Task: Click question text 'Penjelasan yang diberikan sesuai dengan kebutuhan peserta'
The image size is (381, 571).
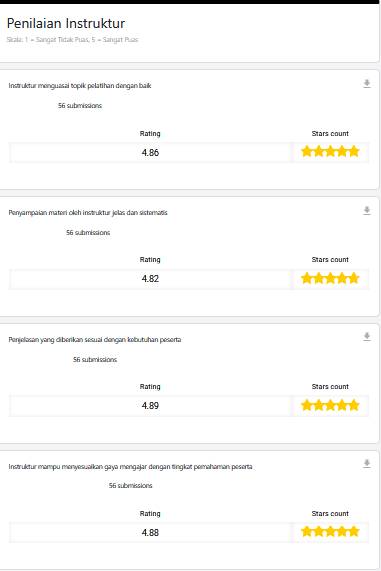Action: point(95,340)
